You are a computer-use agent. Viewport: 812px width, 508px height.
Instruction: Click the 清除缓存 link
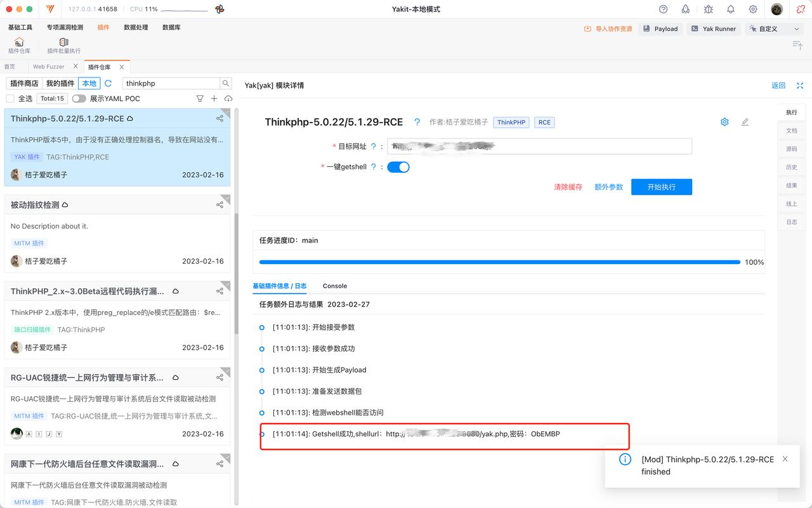click(x=568, y=187)
